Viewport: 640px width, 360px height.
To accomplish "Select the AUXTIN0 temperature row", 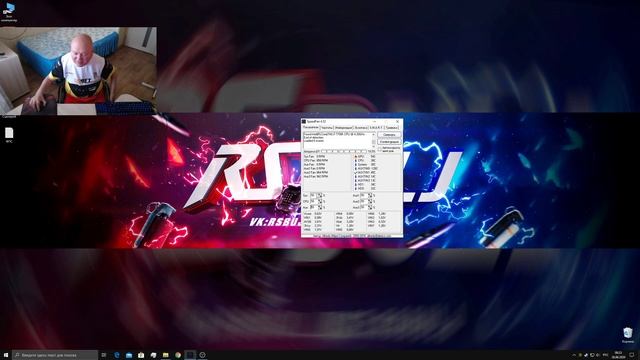I will click(x=367, y=169).
